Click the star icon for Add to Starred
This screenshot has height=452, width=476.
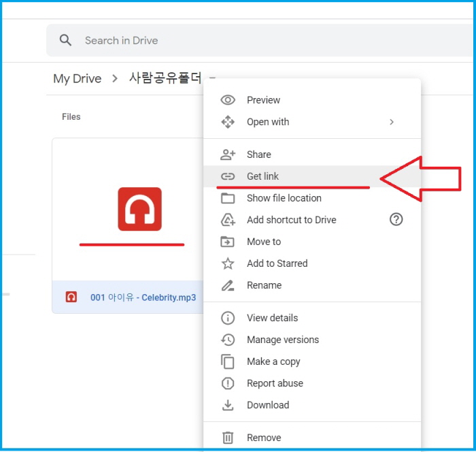(228, 263)
